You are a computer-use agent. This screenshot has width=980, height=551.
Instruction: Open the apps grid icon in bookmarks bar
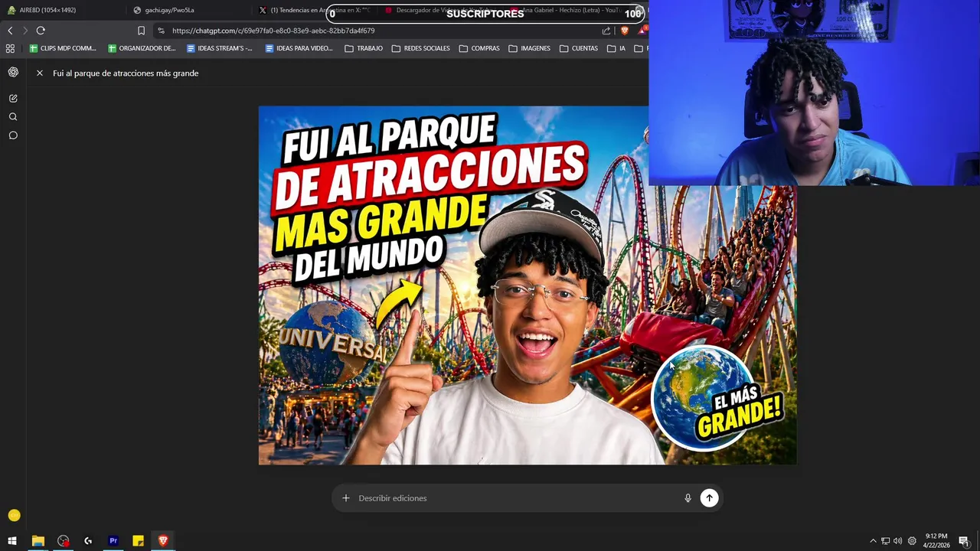click(x=10, y=48)
